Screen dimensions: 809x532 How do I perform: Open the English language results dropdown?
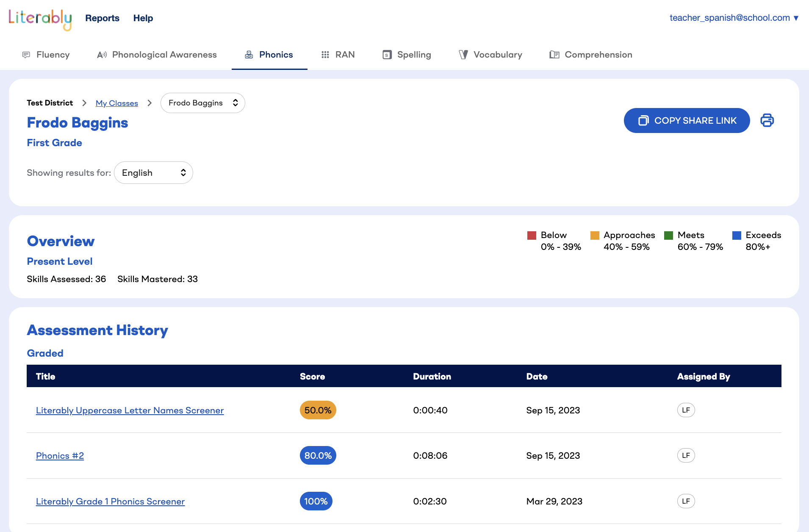pos(153,172)
